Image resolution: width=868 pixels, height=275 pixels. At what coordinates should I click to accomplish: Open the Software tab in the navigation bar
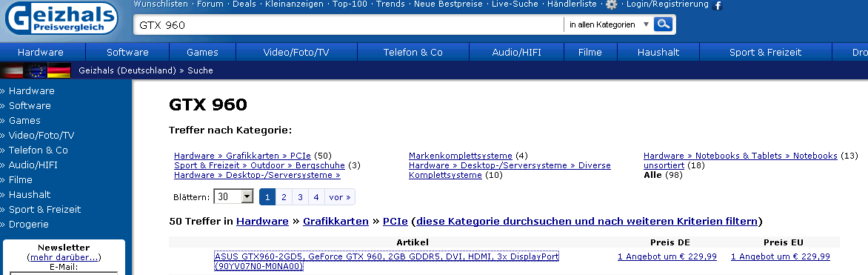pos(127,52)
